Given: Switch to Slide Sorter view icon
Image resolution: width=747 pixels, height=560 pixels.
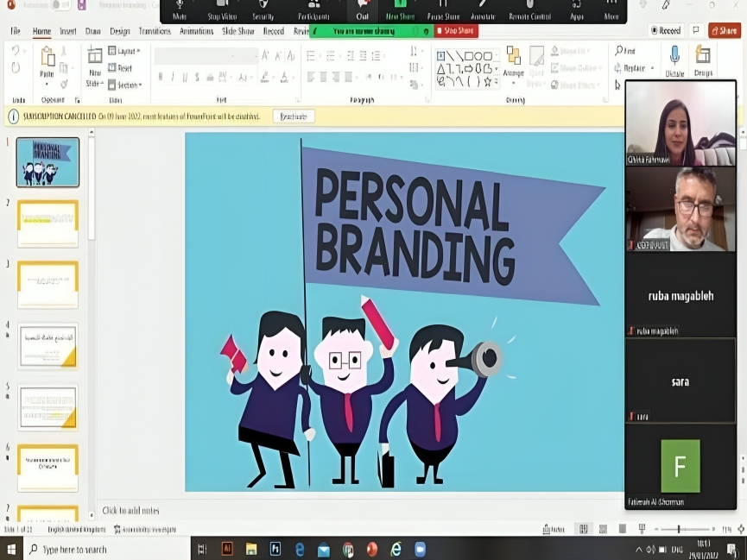Looking at the screenshot, I should pos(603,529).
